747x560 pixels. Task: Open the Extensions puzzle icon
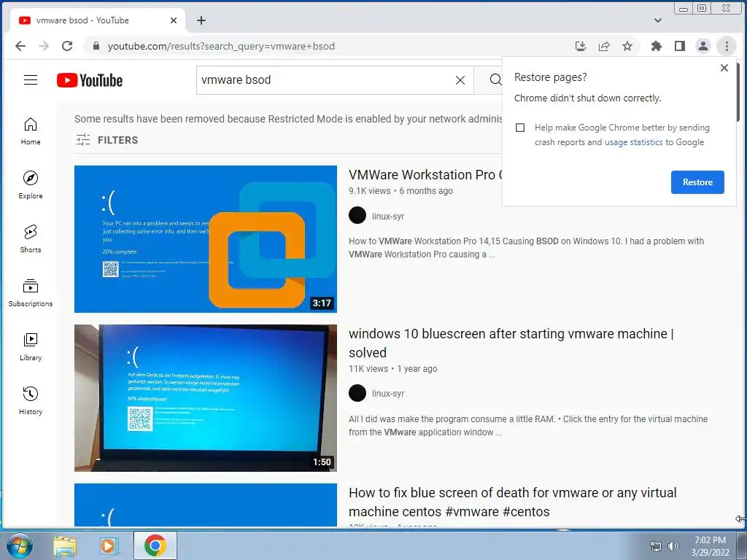pos(656,46)
